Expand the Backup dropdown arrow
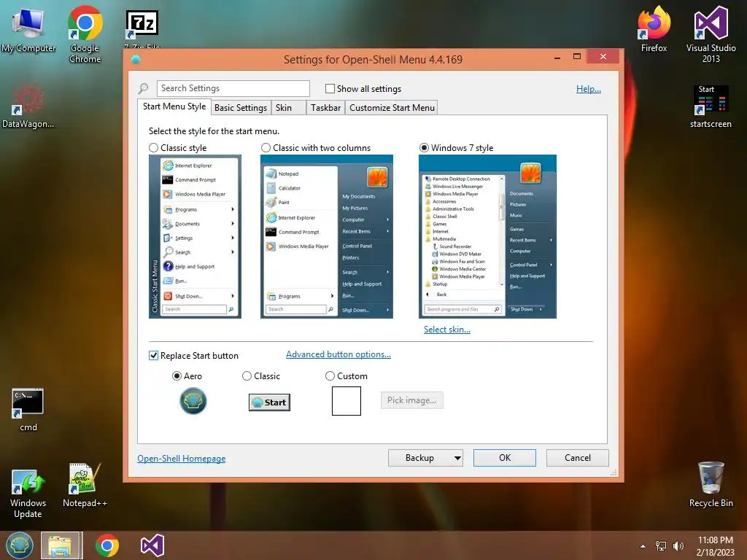The image size is (747, 560). pyautogui.click(x=457, y=458)
